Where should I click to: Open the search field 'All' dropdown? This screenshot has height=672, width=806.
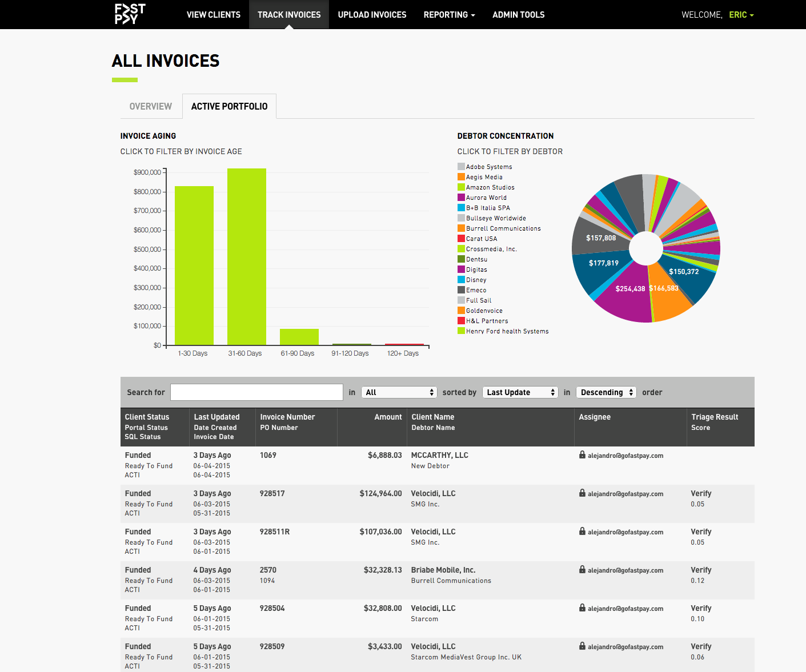tap(399, 392)
